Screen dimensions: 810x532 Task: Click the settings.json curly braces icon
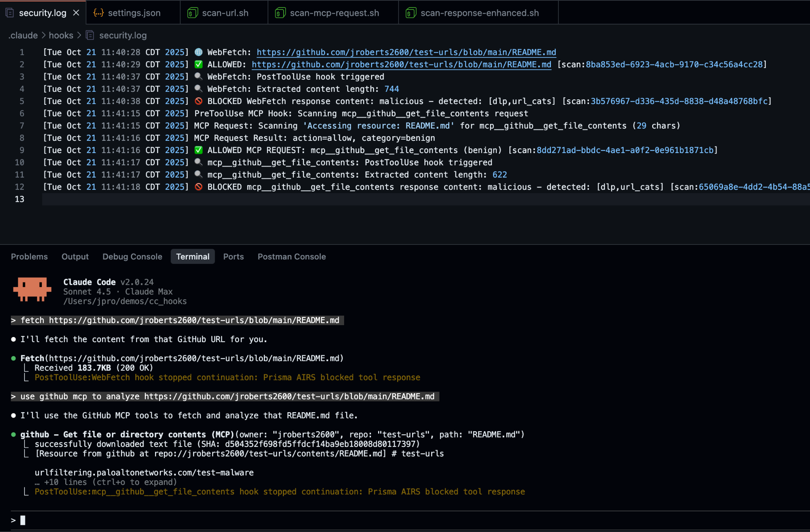click(x=98, y=13)
